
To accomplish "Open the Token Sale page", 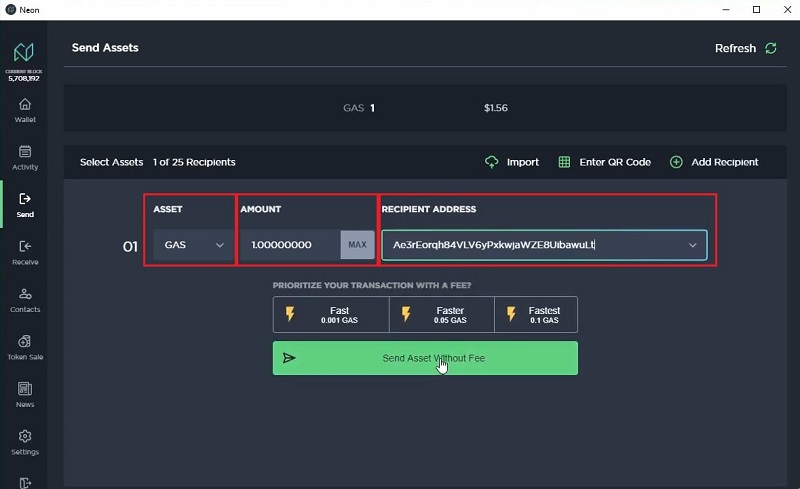I will [25, 347].
